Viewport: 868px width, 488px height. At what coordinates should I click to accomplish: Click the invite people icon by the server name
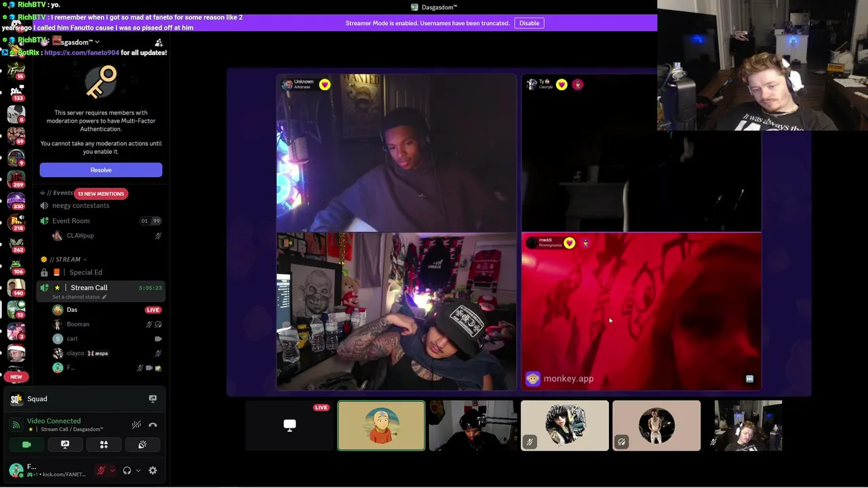(x=159, y=43)
